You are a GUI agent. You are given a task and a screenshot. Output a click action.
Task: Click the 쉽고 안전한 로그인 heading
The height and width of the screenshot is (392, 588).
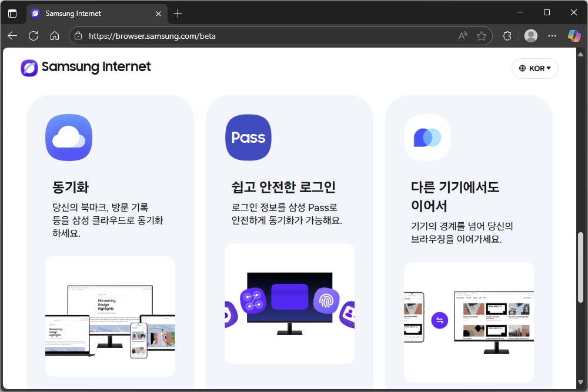283,187
